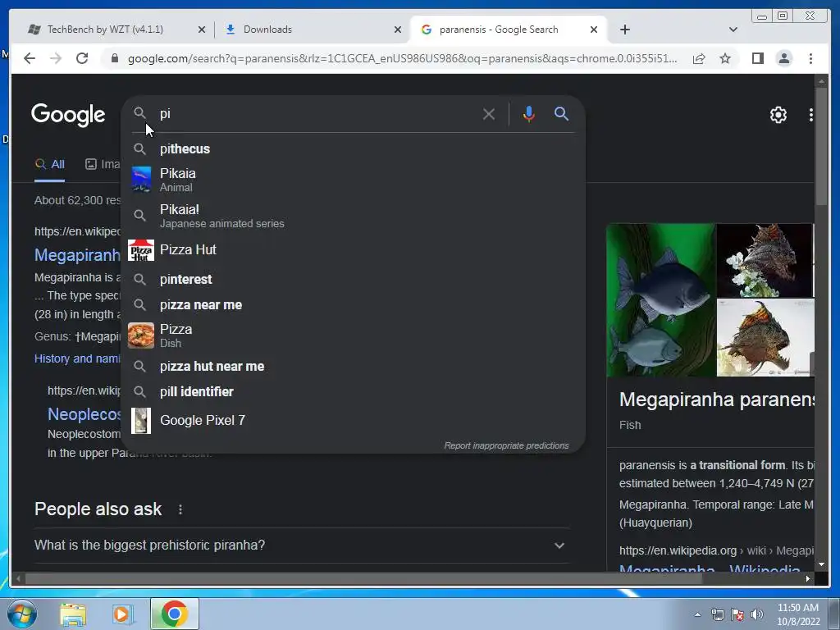The height and width of the screenshot is (630, 840).
Task: Open the Action Center flag icon
Action: point(737,614)
